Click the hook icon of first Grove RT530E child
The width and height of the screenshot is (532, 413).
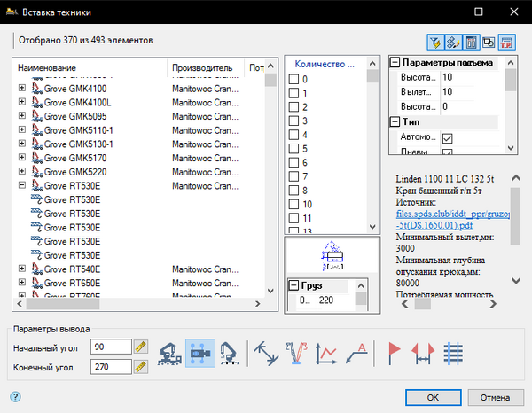(x=36, y=200)
